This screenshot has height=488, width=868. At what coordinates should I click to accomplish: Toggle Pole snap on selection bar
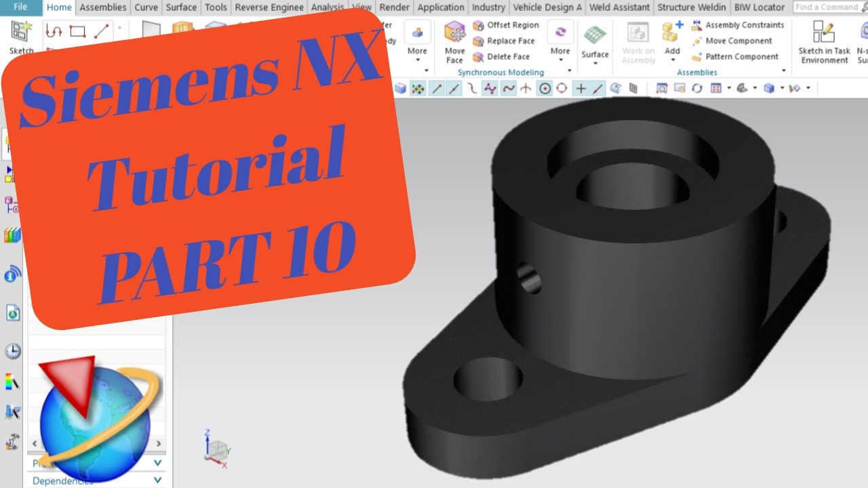490,88
